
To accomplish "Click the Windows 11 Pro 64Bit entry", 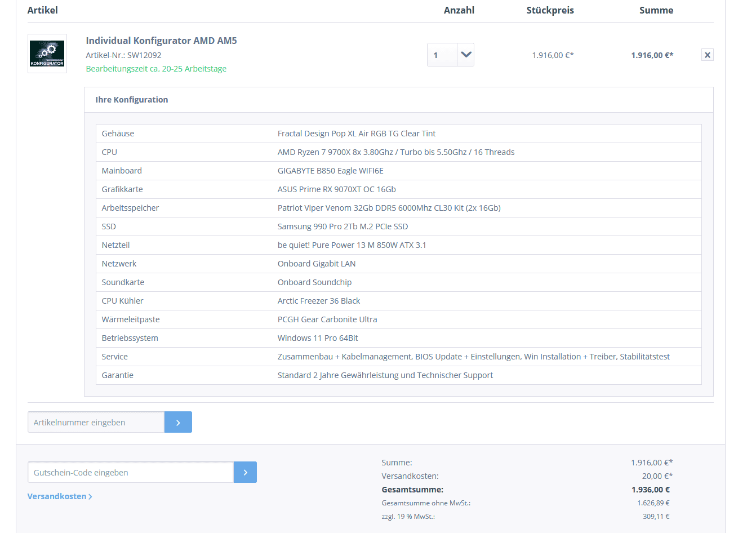I will coord(318,338).
